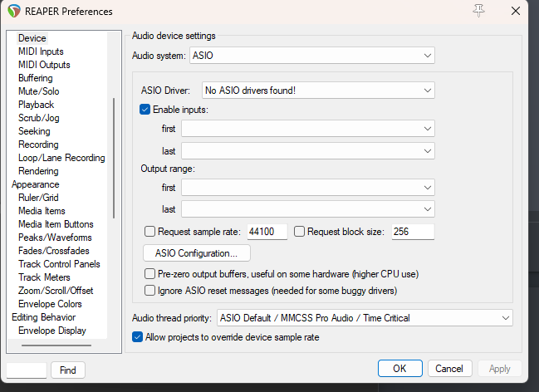Toggle Ignore ASIO reset messages

tap(150, 291)
